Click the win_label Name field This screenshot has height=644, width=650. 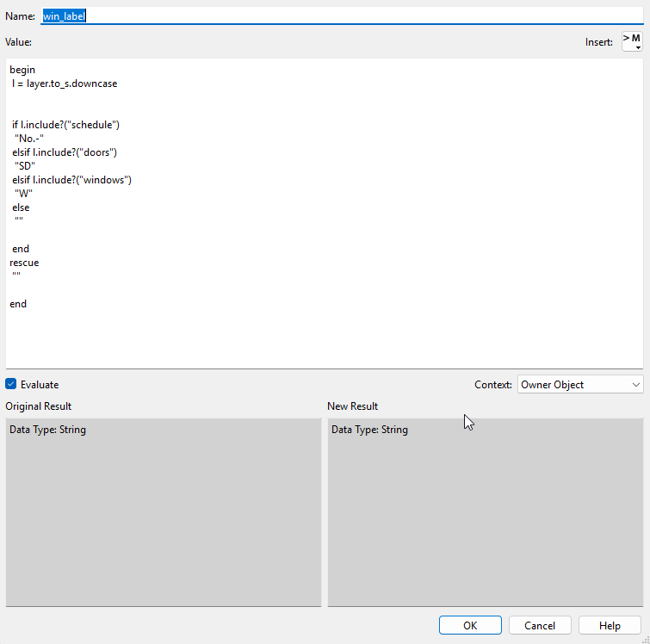344,16
